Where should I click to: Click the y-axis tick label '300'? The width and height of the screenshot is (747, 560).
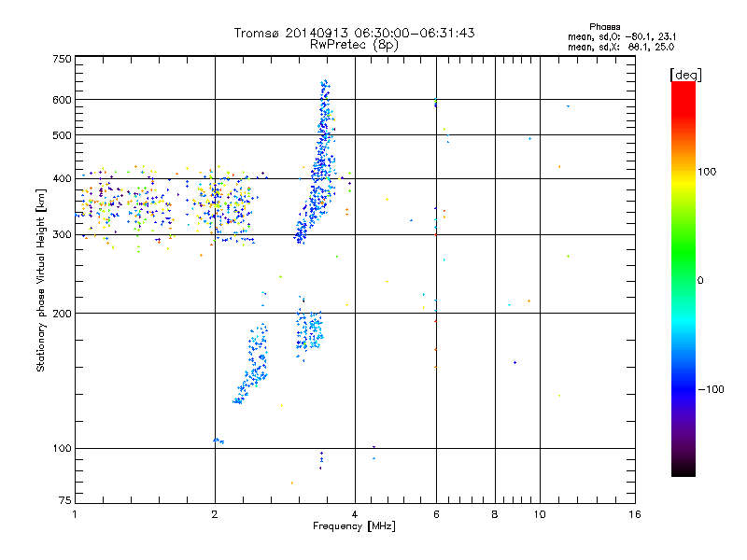pos(62,235)
